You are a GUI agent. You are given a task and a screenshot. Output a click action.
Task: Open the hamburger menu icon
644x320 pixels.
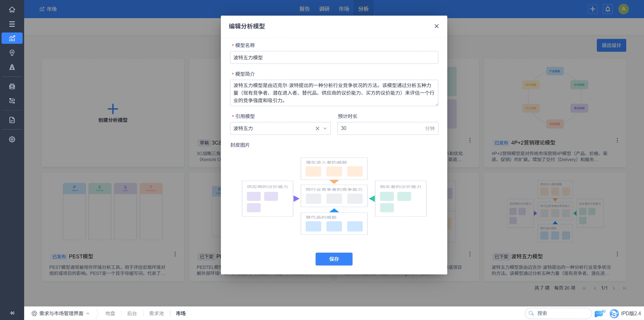pyautogui.click(x=12, y=24)
